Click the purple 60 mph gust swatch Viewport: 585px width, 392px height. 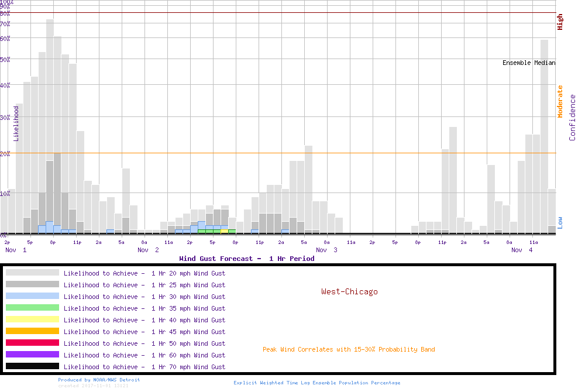(32, 355)
